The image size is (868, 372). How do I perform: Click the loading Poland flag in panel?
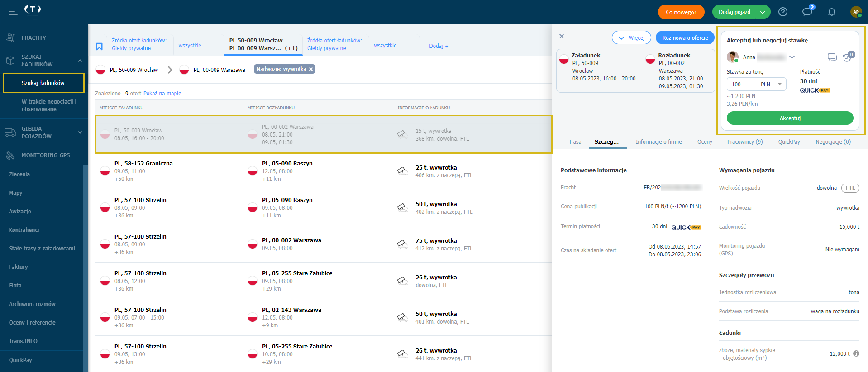point(564,59)
